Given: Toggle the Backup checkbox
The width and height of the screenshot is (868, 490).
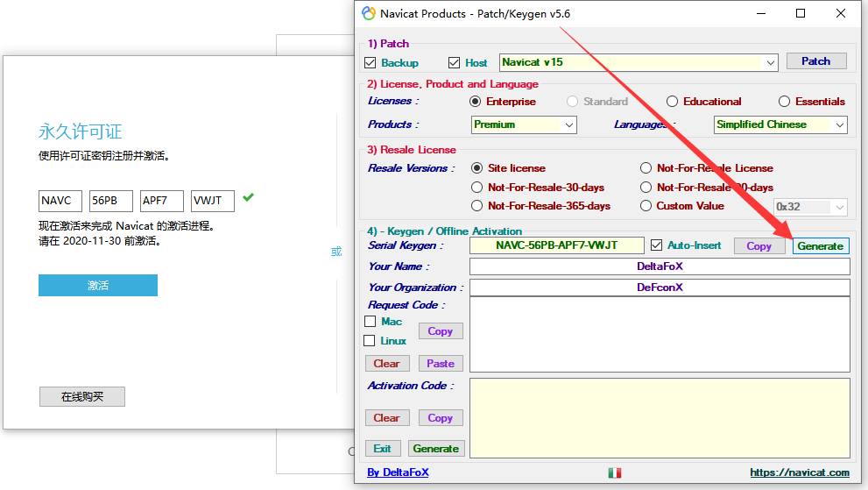Looking at the screenshot, I should [370, 63].
